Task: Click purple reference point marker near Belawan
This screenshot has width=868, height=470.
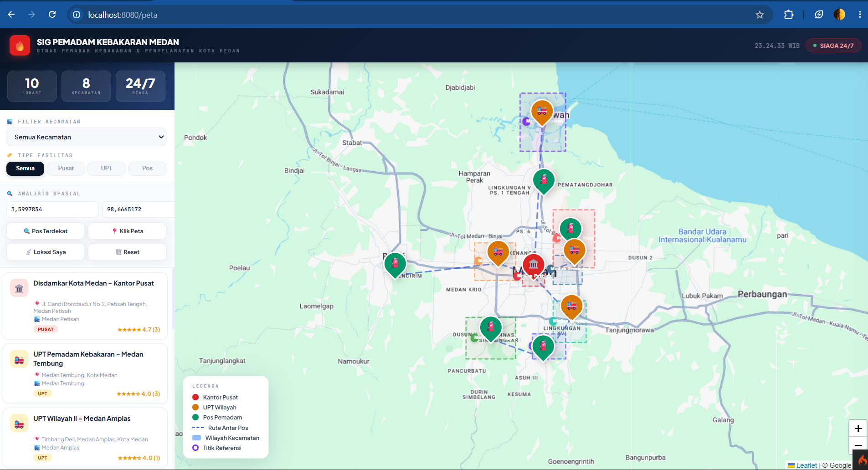Action: tap(526, 121)
